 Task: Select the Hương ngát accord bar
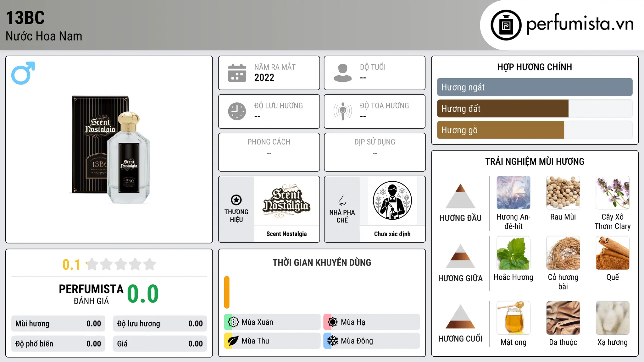(535, 87)
